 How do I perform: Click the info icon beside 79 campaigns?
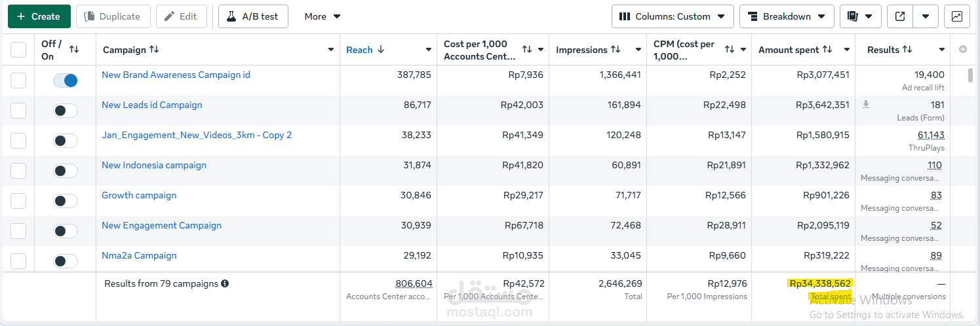tap(225, 284)
